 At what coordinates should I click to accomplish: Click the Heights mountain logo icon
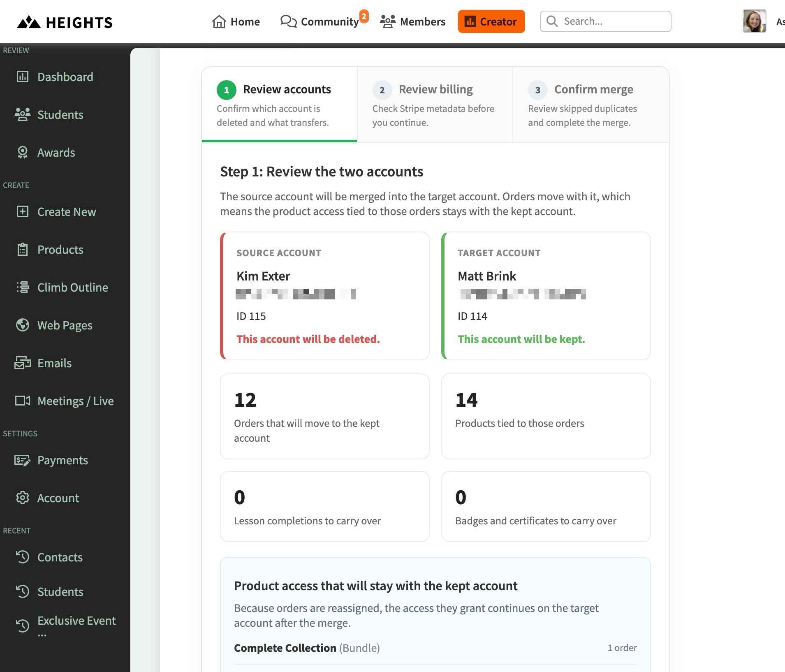(28, 22)
